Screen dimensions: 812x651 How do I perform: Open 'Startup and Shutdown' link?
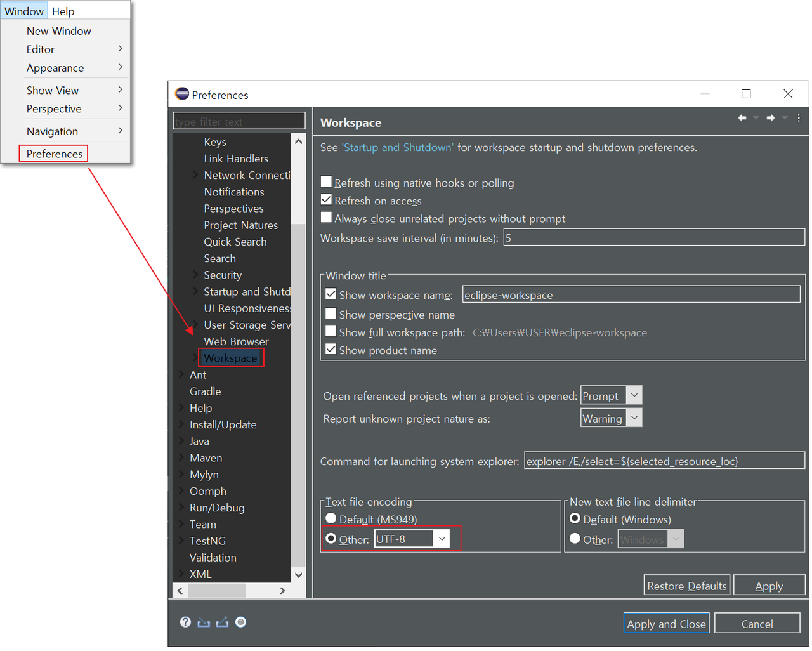pos(398,147)
